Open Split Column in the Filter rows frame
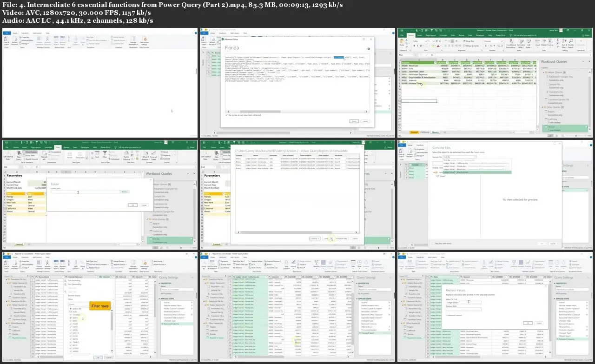The image size is (595, 364). pyautogui.click(x=76, y=266)
